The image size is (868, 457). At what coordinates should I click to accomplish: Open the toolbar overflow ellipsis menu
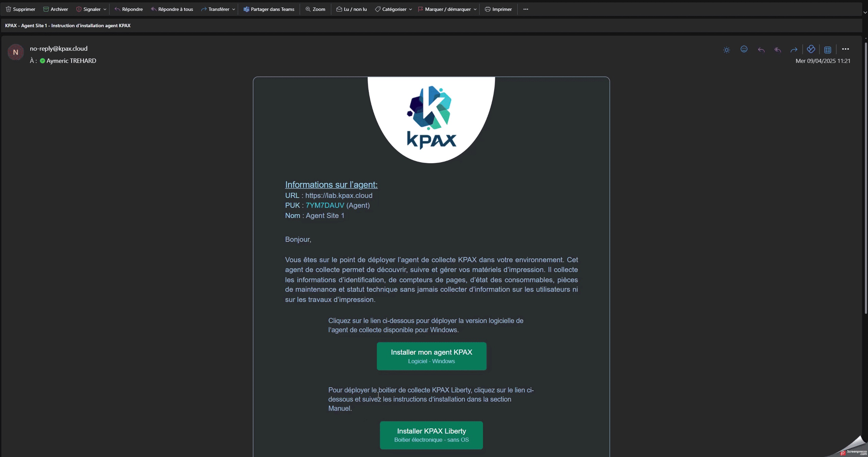525,9
